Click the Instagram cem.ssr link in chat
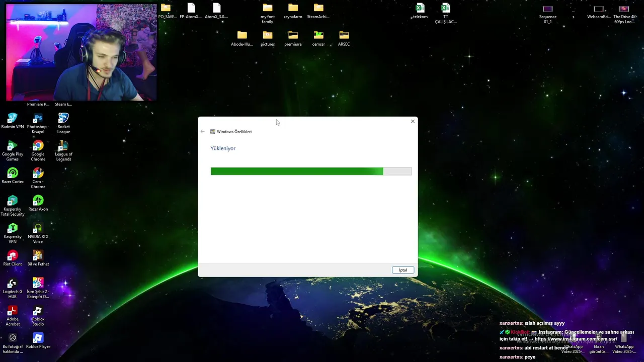This screenshot has width=644, height=362. pos(576,339)
